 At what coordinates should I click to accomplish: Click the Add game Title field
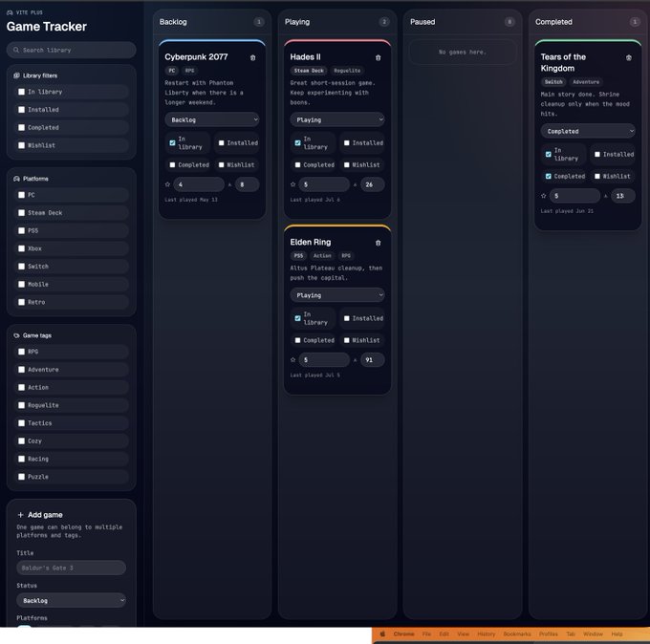coord(72,568)
